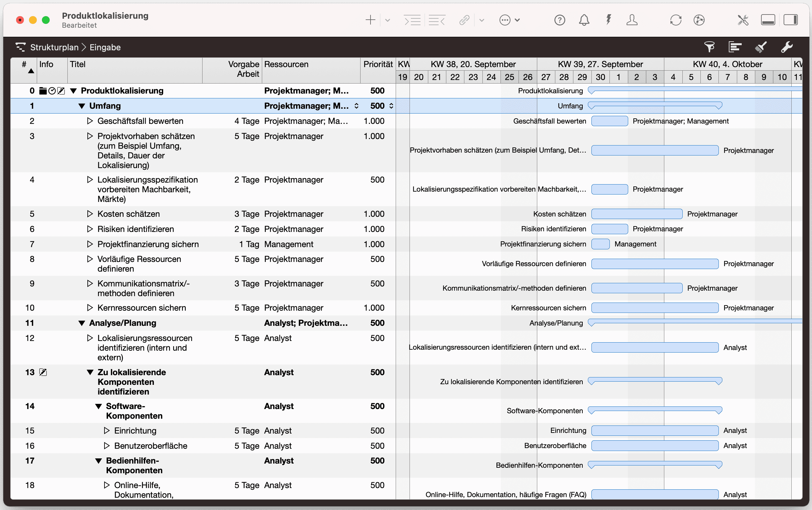Click the Ressourcen column header

pyautogui.click(x=286, y=65)
